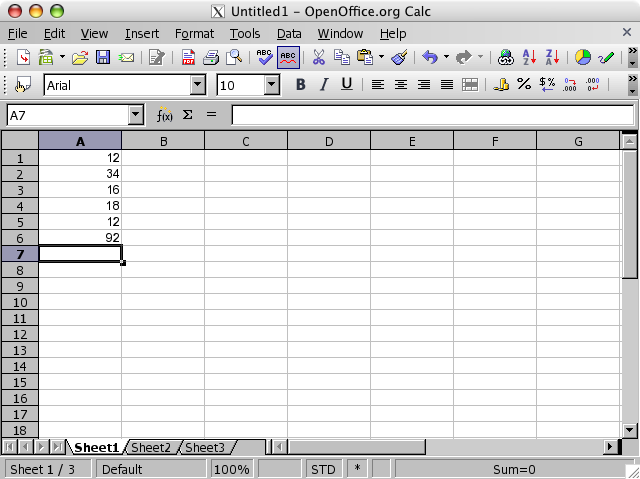Switch to Sheet2 tab
640x479 pixels.
[151, 448]
